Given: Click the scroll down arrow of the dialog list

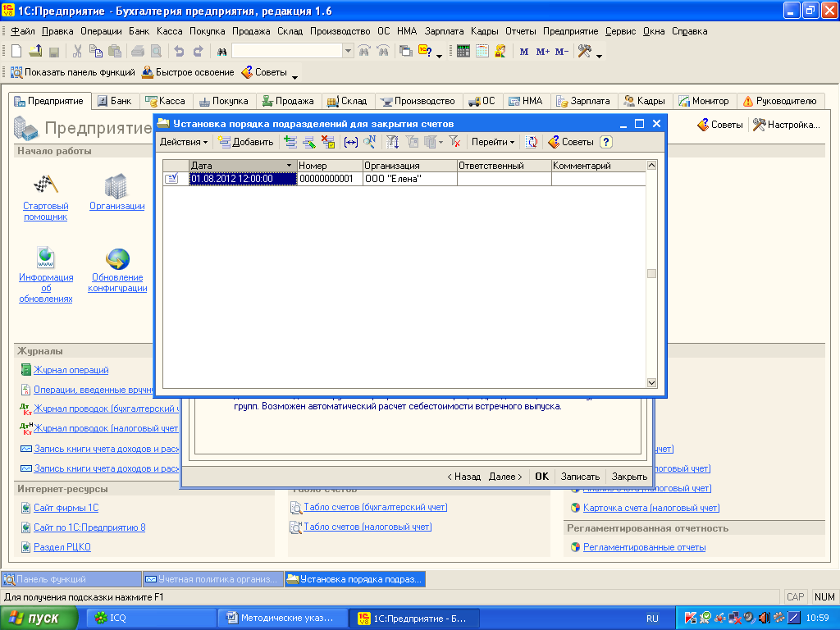Looking at the screenshot, I should pos(651,382).
